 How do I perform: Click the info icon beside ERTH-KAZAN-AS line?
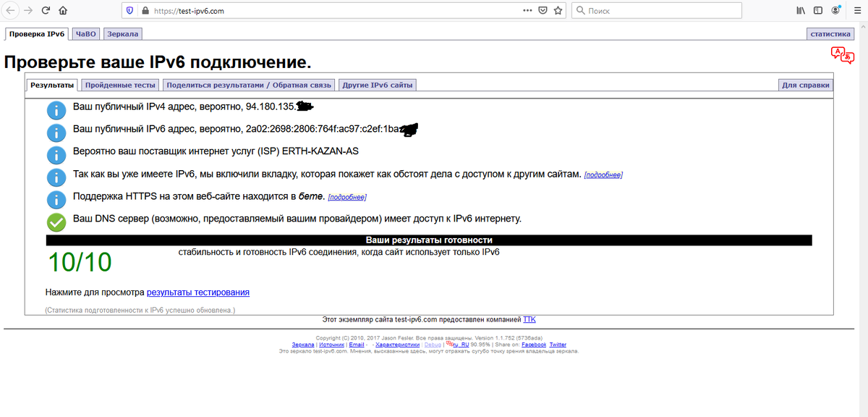click(56, 155)
